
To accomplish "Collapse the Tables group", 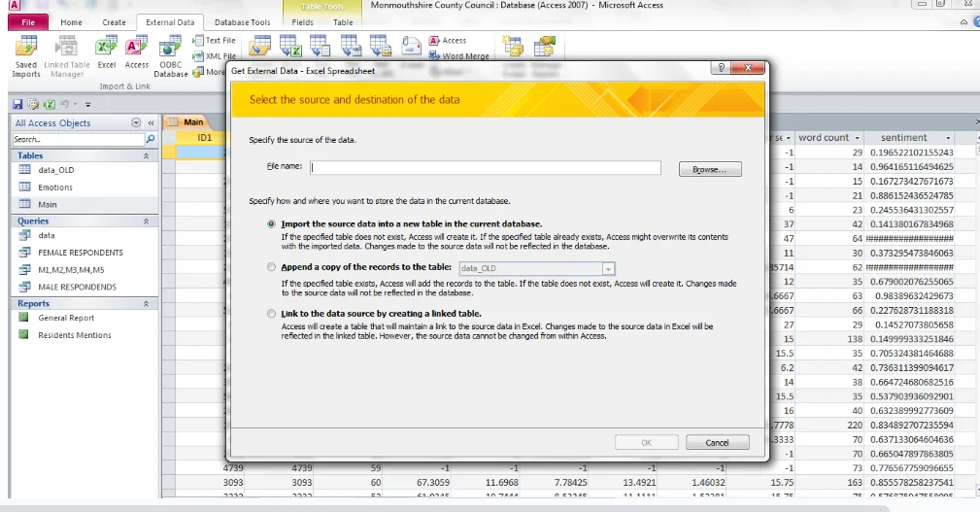I will tap(147, 155).
